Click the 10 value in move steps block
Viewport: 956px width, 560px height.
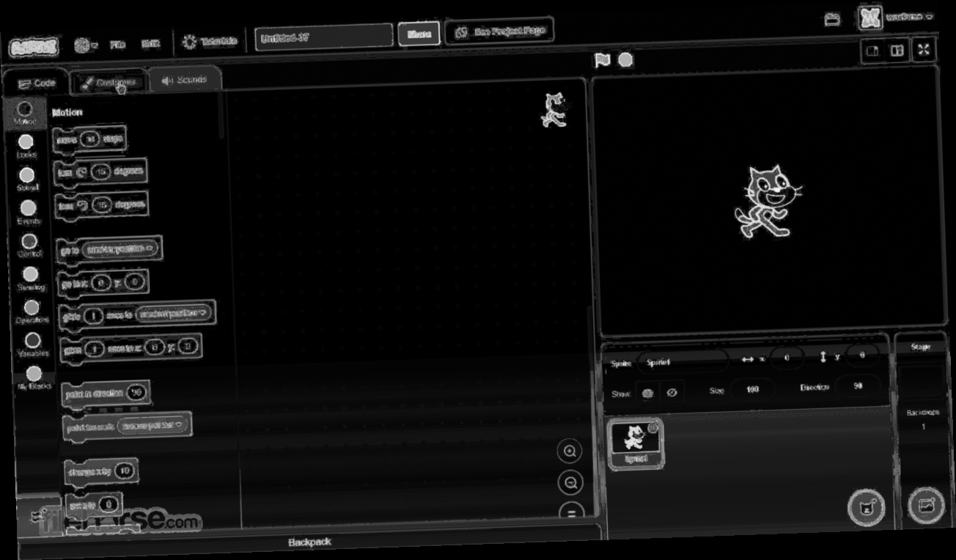(x=89, y=139)
